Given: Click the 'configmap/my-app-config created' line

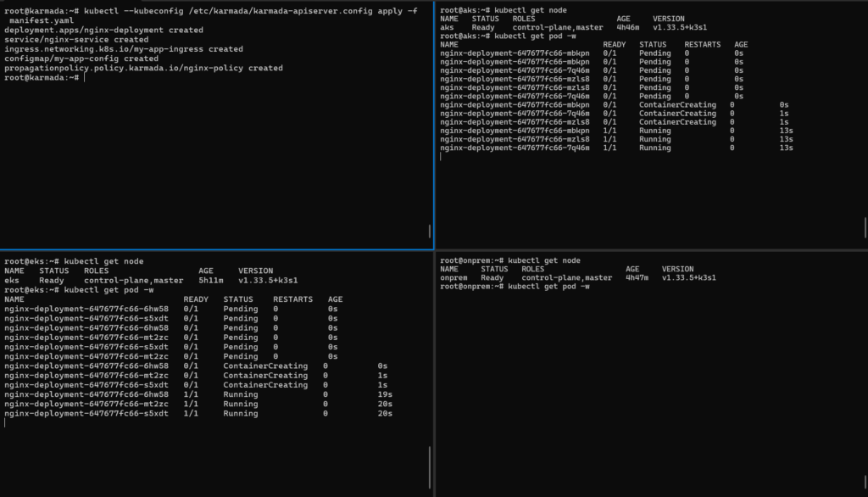Looking at the screenshot, I should click(81, 59).
